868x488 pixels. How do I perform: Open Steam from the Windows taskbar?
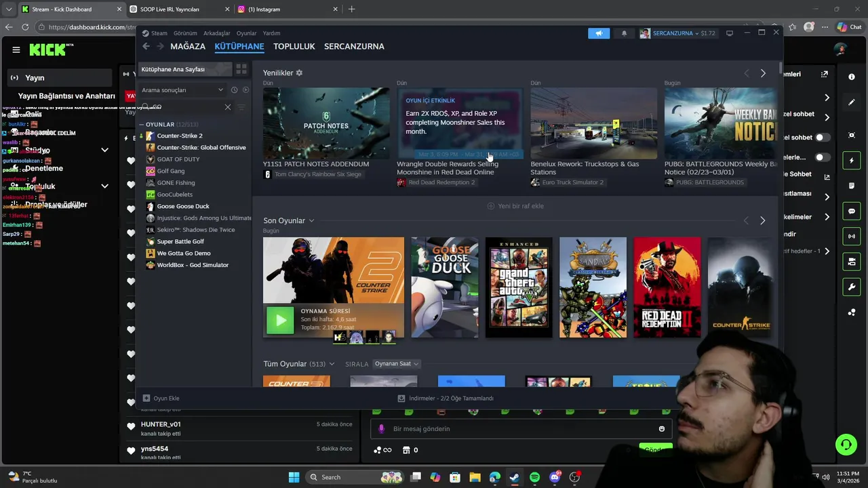click(515, 477)
